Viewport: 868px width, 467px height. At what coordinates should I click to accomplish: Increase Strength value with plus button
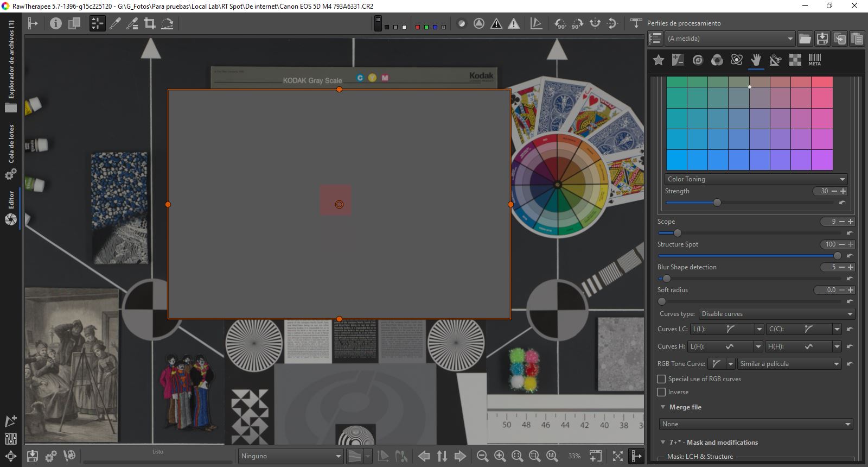[844, 191]
